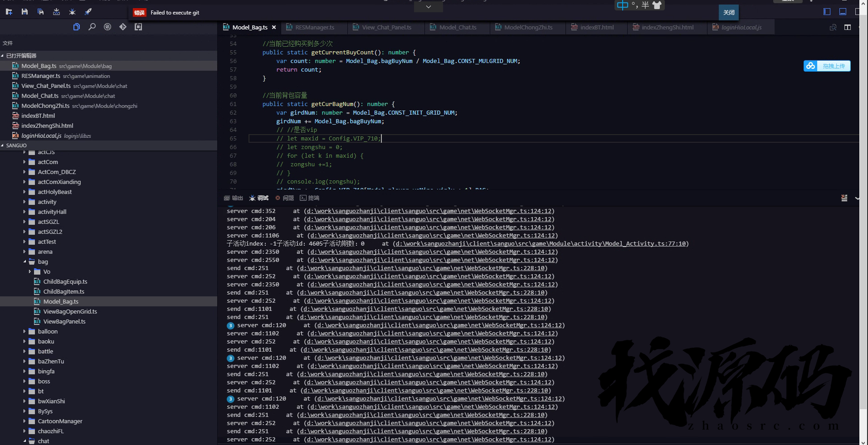Switch to the indexBT.html tab

coord(596,28)
